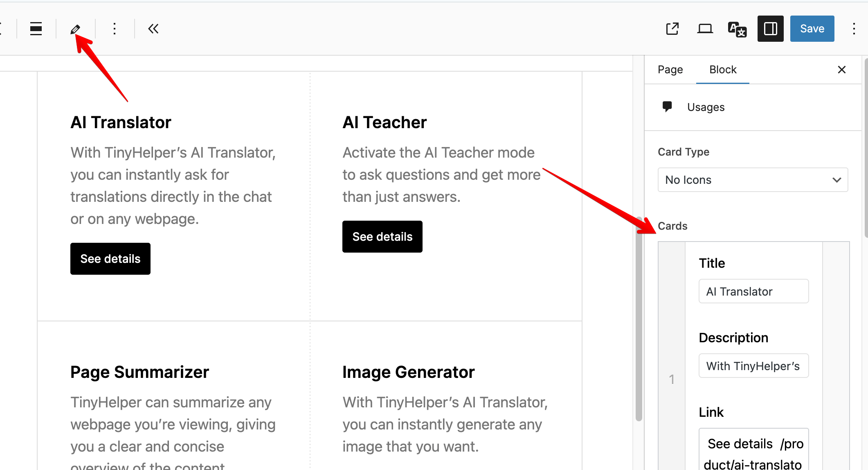The image size is (868, 470).
Task: Open the device preview laptop icon
Action: [x=705, y=29]
